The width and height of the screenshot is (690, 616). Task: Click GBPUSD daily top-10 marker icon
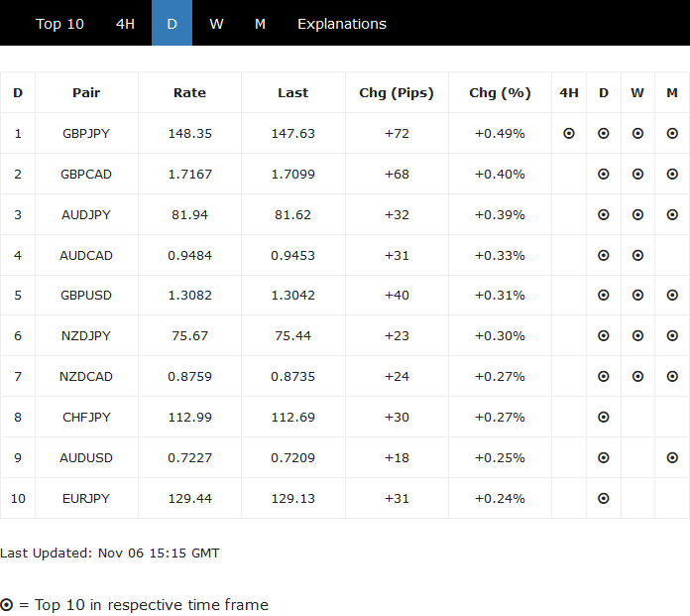pos(604,296)
